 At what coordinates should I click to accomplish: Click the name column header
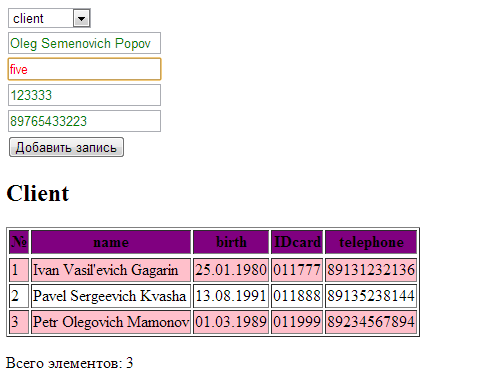[111, 242]
